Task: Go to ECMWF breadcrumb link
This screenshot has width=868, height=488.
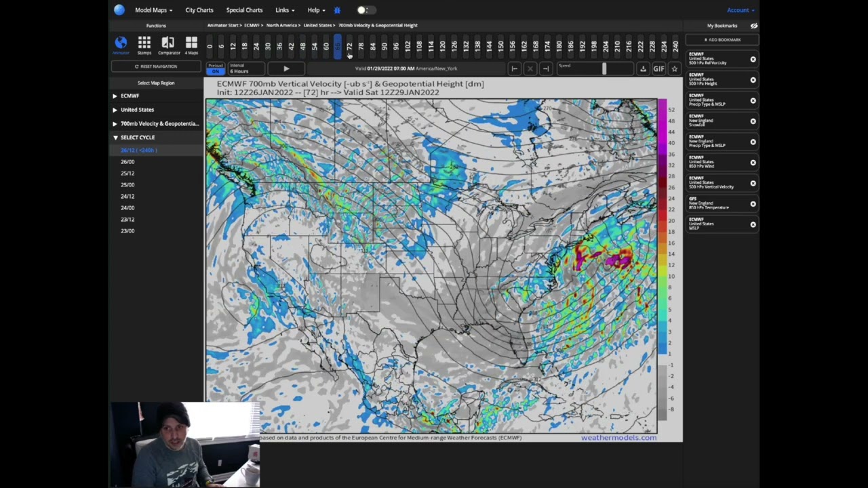Action: (252, 26)
